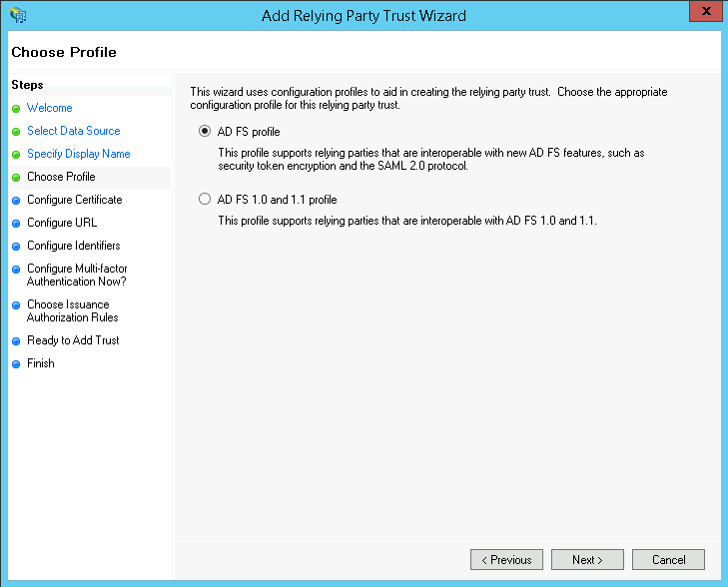Click the Next button
The width and height of the screenshot is (728, 587).
click(587, 560)
